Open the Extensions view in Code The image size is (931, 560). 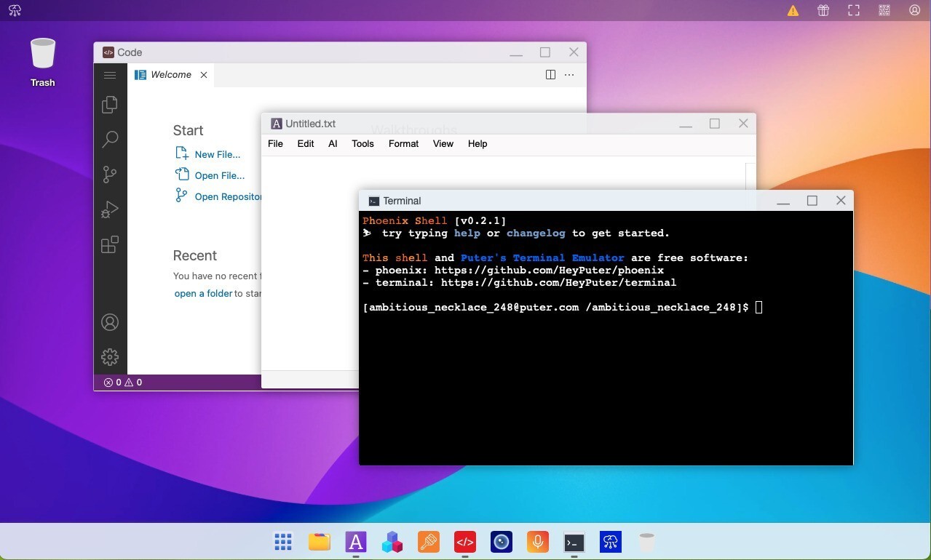[110, 244]
